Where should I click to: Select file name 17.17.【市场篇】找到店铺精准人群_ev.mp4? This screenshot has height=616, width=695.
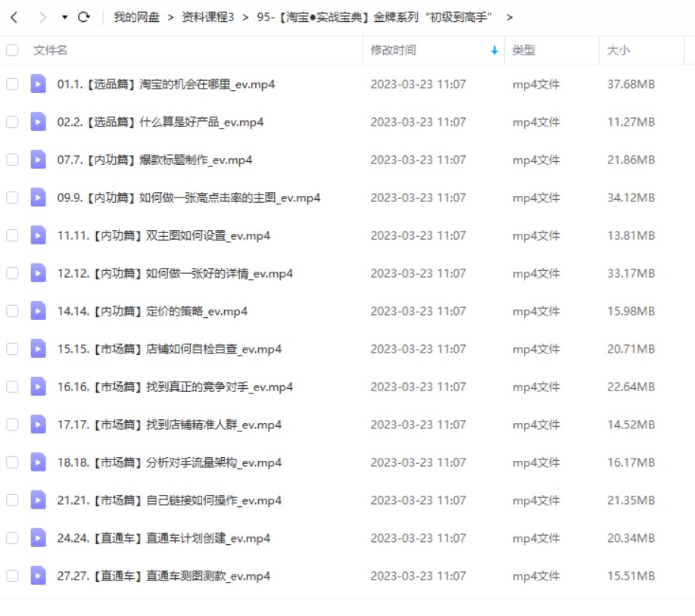click(x=170, y=425)
